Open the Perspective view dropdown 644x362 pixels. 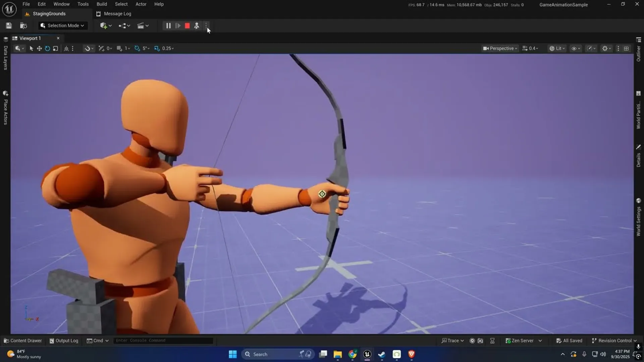click(500, 48)
